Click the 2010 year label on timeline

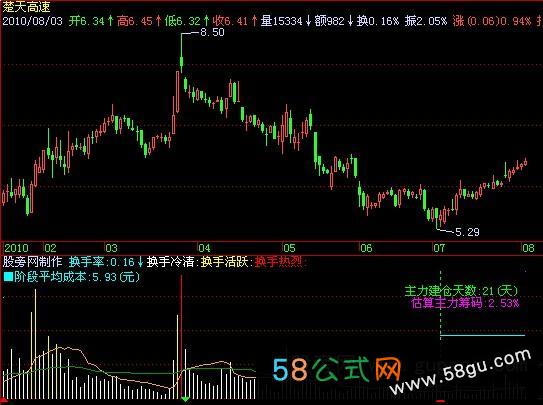click(16, 248)
